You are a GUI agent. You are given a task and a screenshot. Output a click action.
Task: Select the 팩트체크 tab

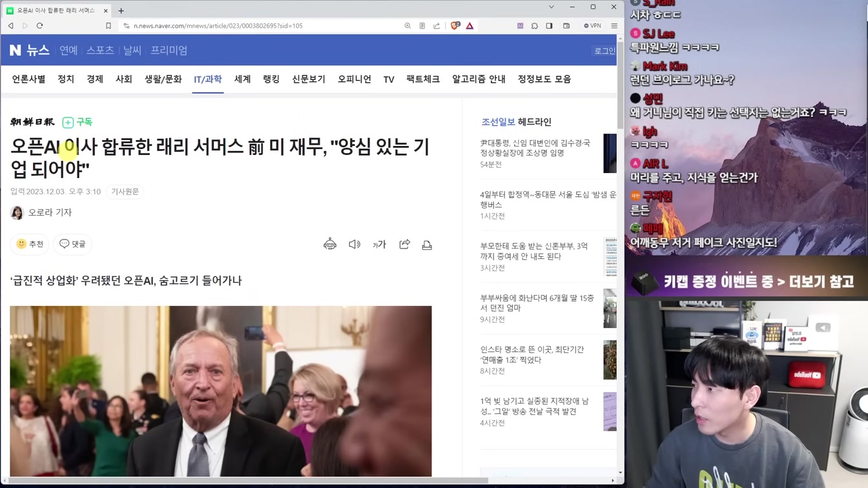pyautogui.click(x=423, y=79)
